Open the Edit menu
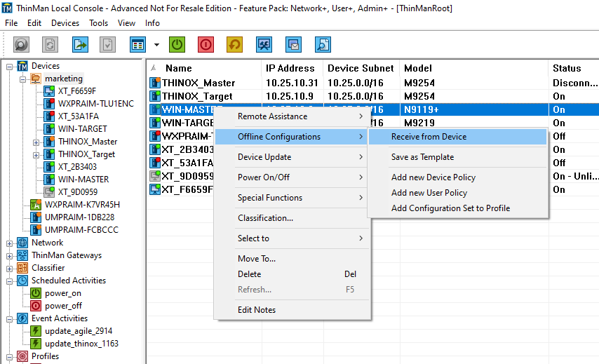The image size is (599, 364). click(34, 23)
